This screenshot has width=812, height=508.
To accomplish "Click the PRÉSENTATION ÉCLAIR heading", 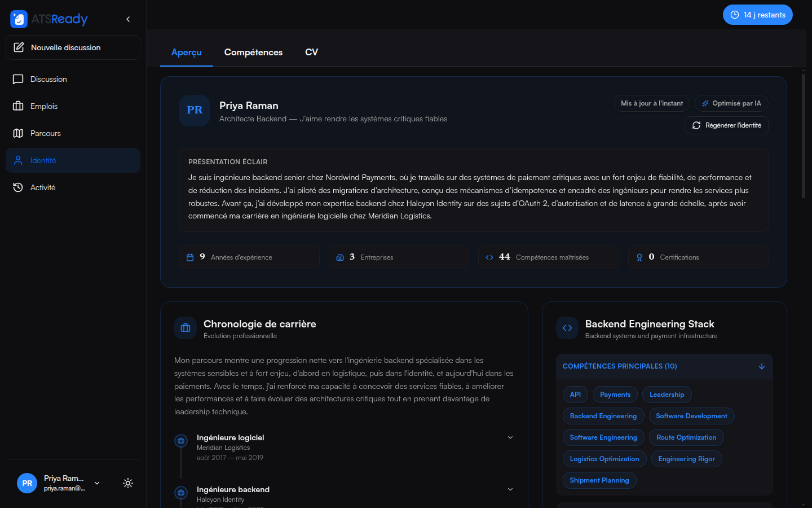I will (228, 162).
